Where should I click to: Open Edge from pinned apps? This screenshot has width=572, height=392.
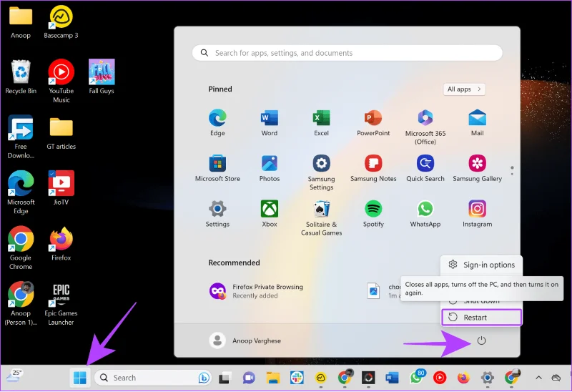[x=217, y=122]
